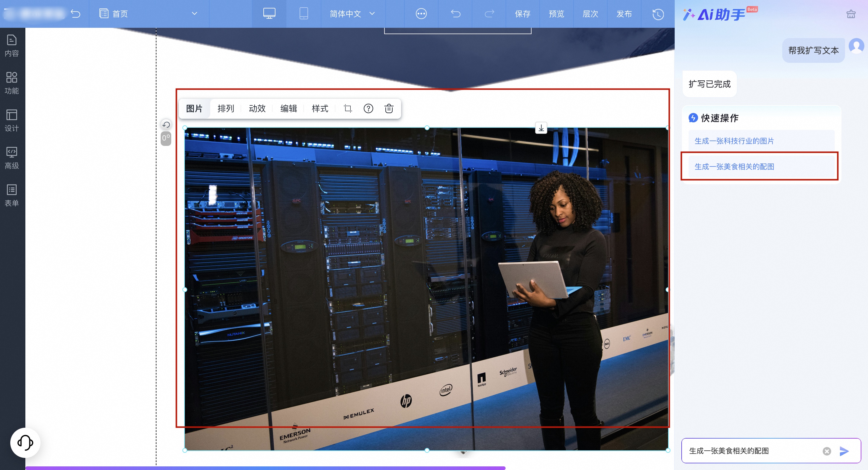Click the user avatar in AI chat
Image resolution: width=868 pixels, height=470 pixels.
coord(857,46)
